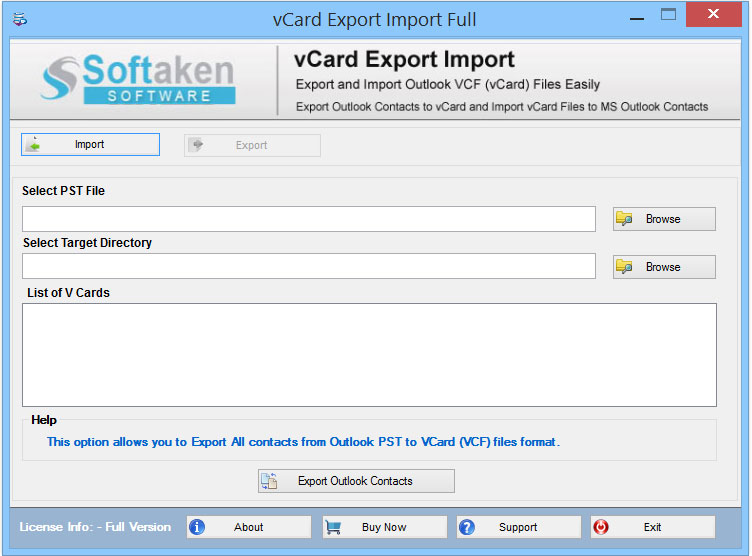The height and width of the screenshot is (556, 752).
Task: Click the red power icon beside Exit
Action: tap(601, 527)
